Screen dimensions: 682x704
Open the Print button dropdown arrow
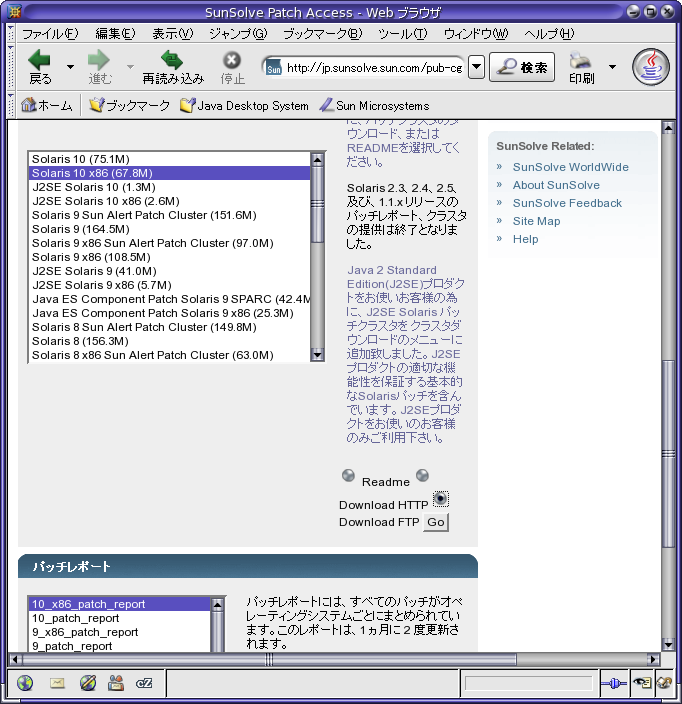pyautogui.click(x=612, y=67)
